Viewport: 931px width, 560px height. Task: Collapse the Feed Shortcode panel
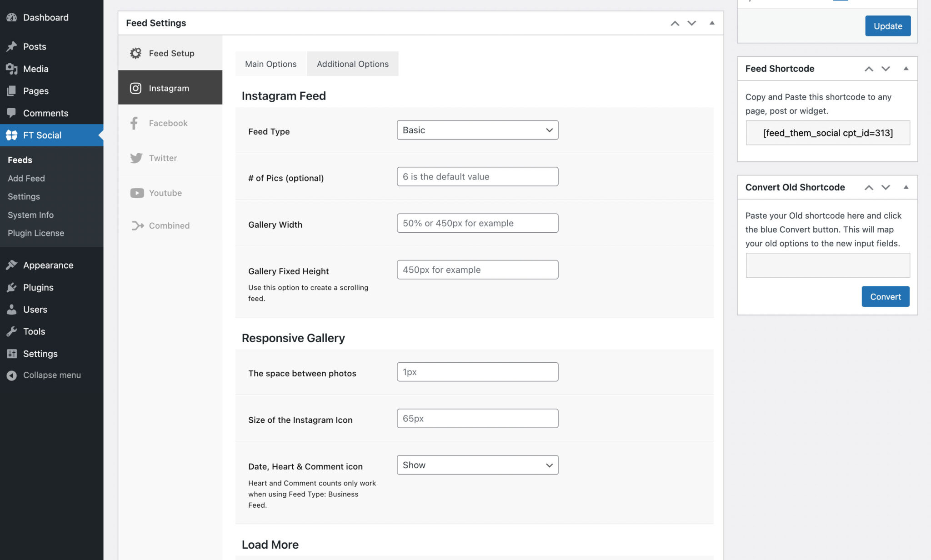906,69
